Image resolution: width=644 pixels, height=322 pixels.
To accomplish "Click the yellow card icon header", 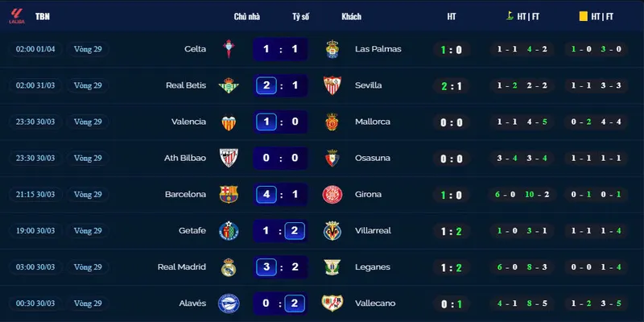I will point(583,16).
